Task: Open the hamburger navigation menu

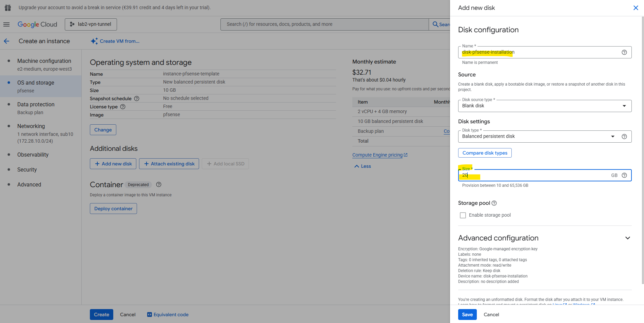Action: [x=6, y=24]
